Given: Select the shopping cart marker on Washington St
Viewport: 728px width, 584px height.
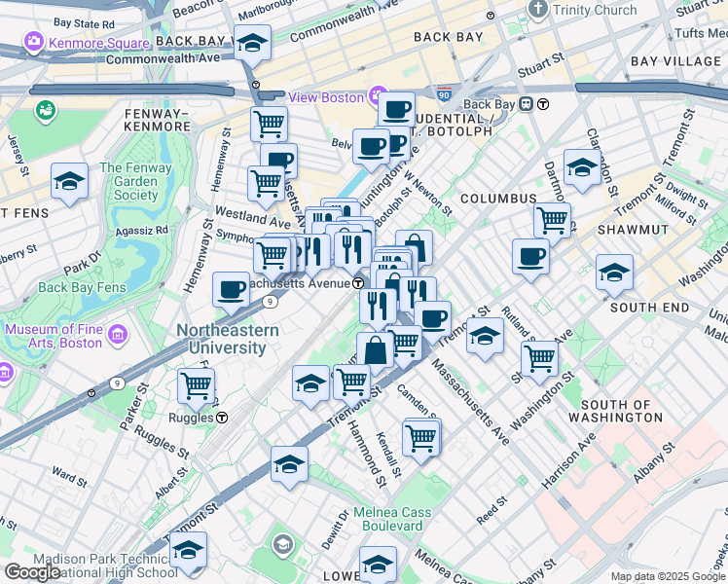Looking at the screenshot, I should [539, 359].
